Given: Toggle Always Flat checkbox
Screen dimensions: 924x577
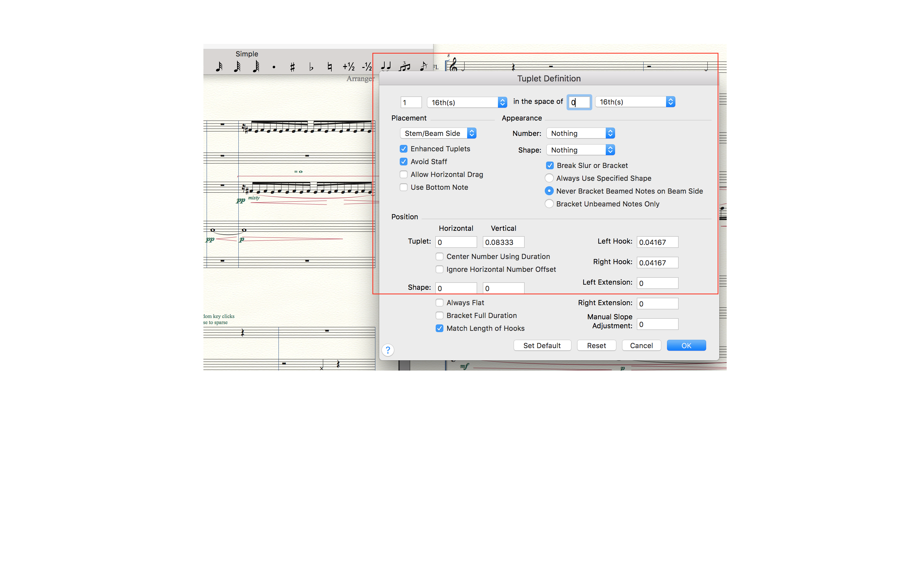Looking at the screenshot, I should coord(440,303).
